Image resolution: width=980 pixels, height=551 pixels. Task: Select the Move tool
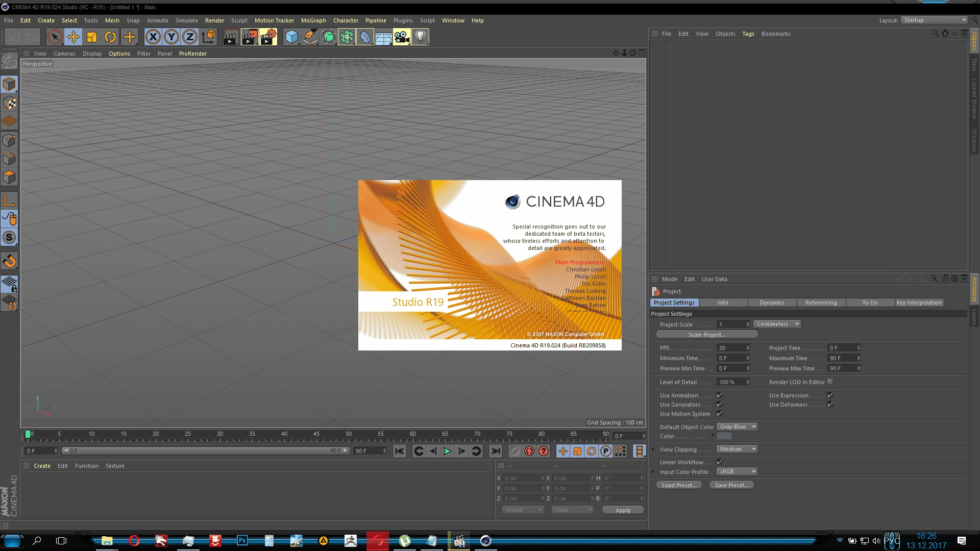point(73,37)
